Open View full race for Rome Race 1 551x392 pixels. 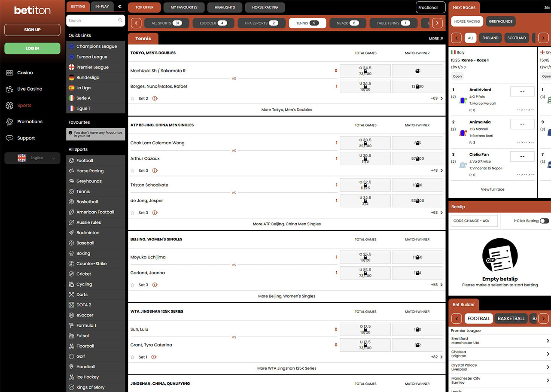pyautogui.click(x=492, y=189)
